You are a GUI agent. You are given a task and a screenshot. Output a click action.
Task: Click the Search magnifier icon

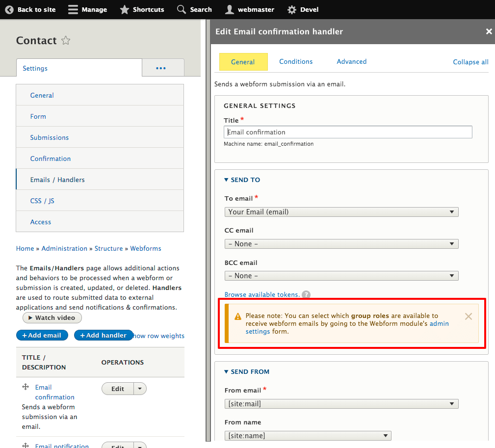pos(182,9)
